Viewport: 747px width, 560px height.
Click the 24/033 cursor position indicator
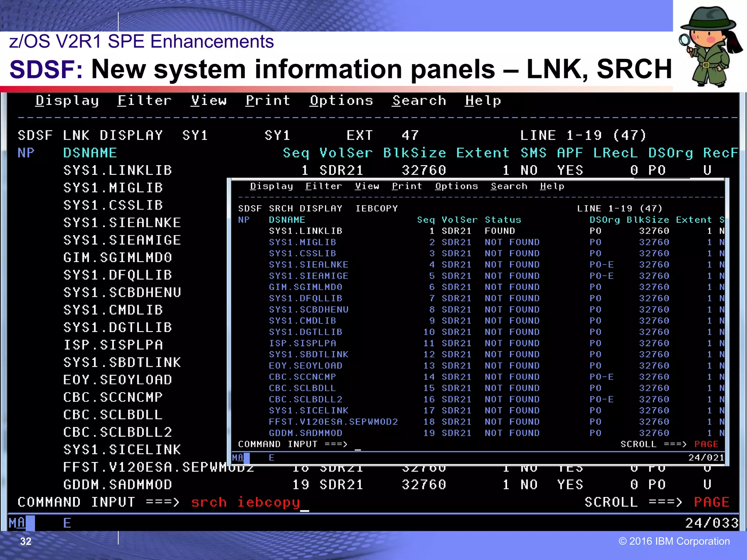712,523
